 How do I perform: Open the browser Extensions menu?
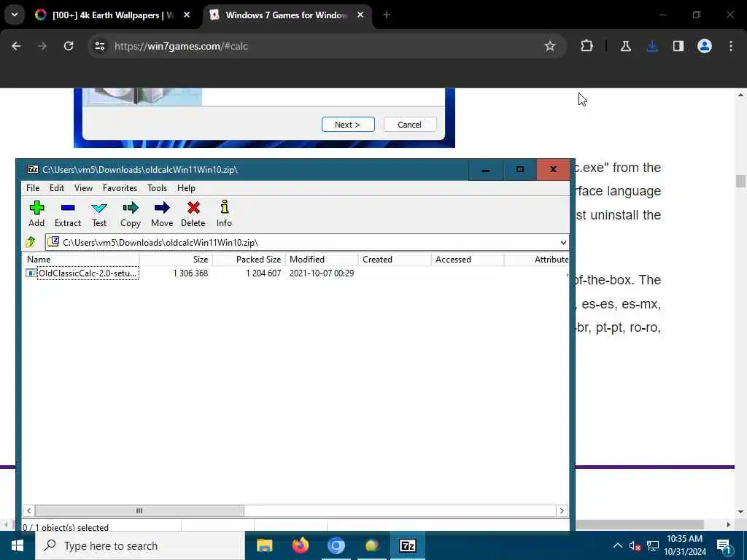pos(587,46)
